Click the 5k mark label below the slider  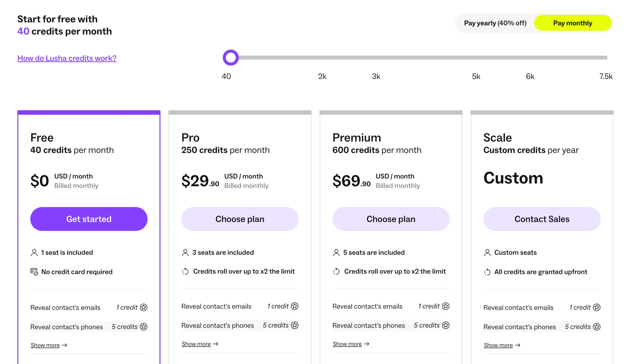coord(476,76)
